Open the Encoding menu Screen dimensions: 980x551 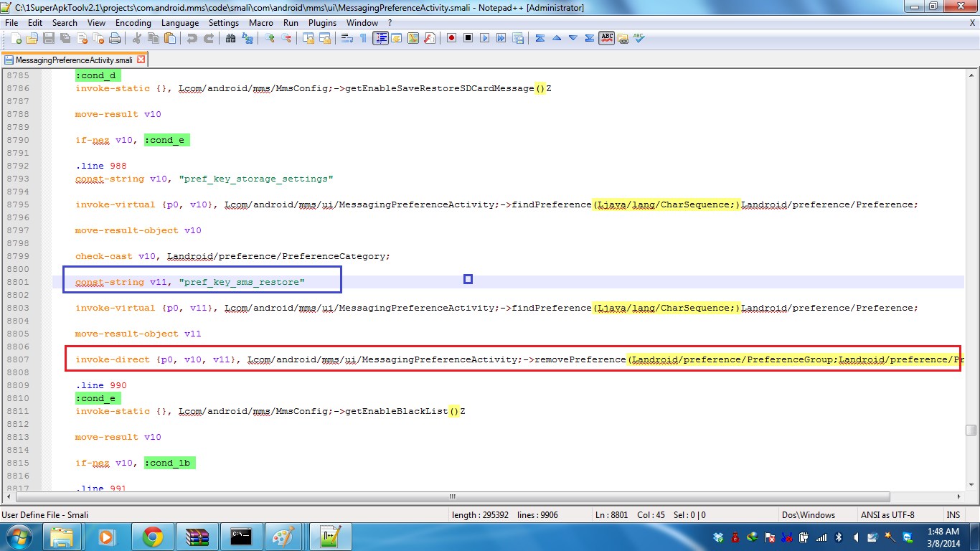coord(133,23)
